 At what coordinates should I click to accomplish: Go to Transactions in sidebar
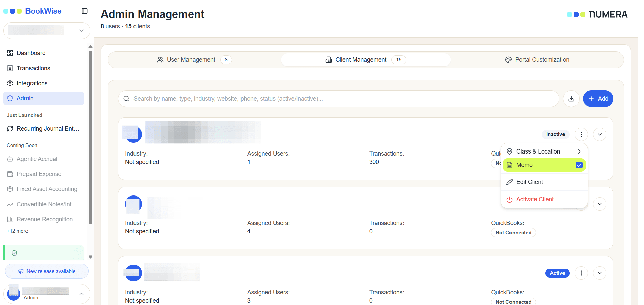pos(44,68)
